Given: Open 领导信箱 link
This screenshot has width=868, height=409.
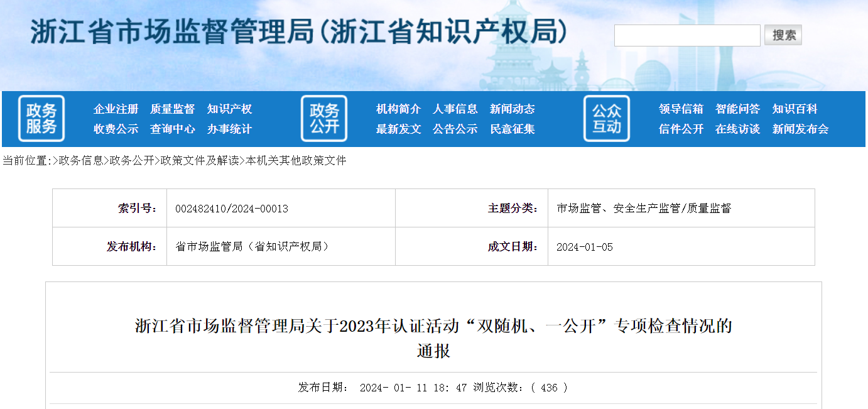Looking at the screenshot, I should click(x=681, y=109).
